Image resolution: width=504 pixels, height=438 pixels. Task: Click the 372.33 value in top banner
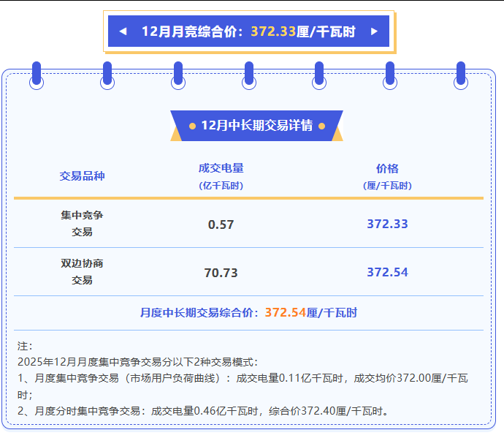273,31
